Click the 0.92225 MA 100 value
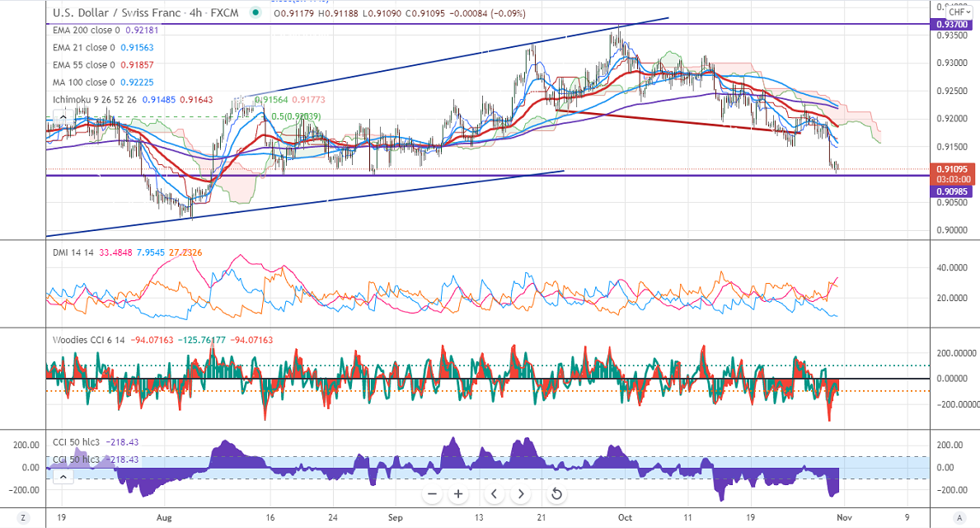The width and height of the screenshot is (980, 528). [x=137, y=82]
